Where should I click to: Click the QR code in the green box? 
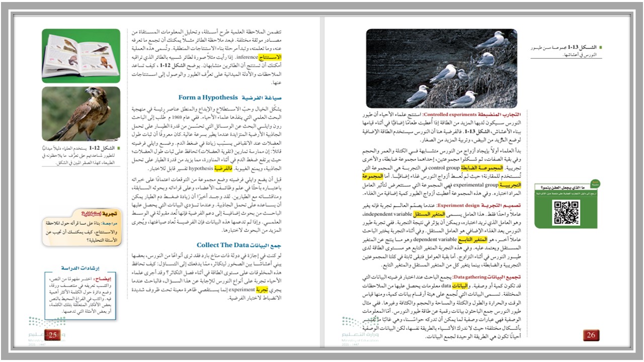pyautogui.click(x=566, y=212)
